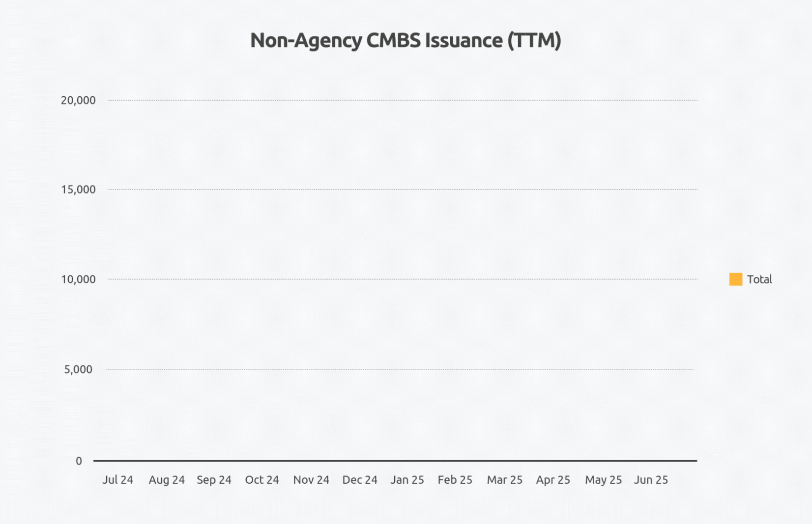Click the 0 y-axis baseline label
This screenshot has height=524, width=812.
[79, 461]
